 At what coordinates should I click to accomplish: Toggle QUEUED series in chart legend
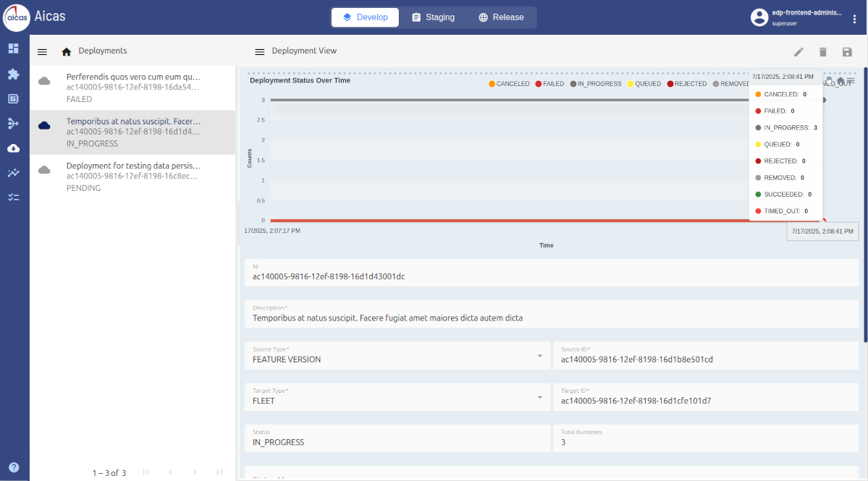[x=644, y=84]
